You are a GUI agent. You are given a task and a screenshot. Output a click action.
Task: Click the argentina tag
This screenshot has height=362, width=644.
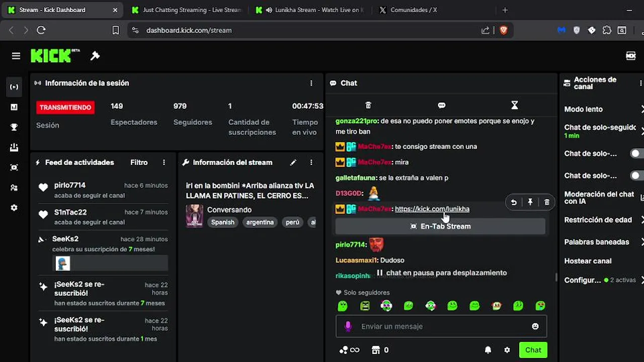(260, 222)
